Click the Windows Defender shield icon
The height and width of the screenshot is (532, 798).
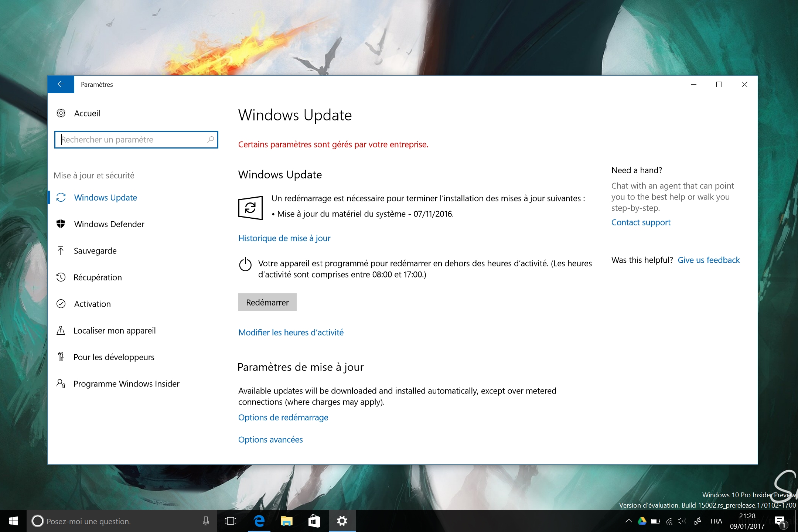pyautogui.click(x=61, y=224)
